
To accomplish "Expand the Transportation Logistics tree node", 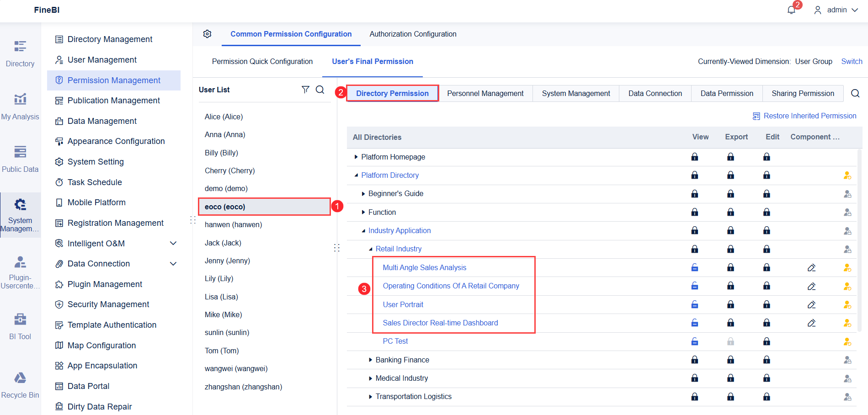I will click(371, 397).
